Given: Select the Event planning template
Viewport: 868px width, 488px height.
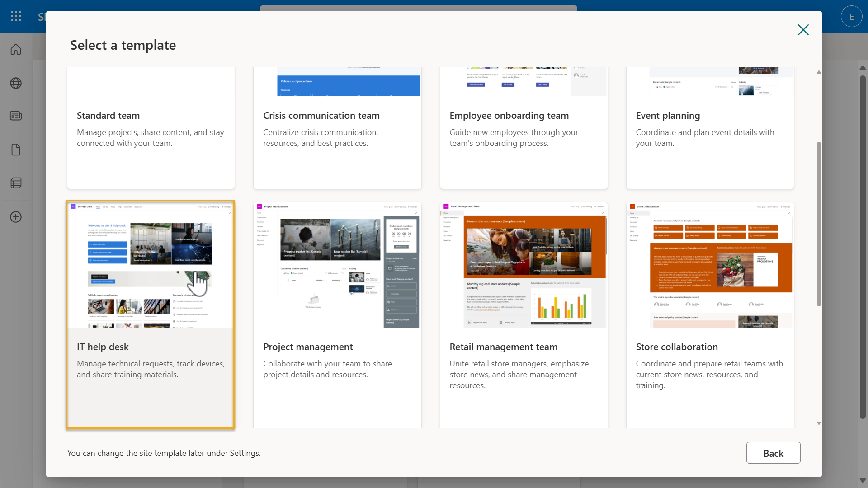Looking at the screenshot, I should (x=710, y=127).
